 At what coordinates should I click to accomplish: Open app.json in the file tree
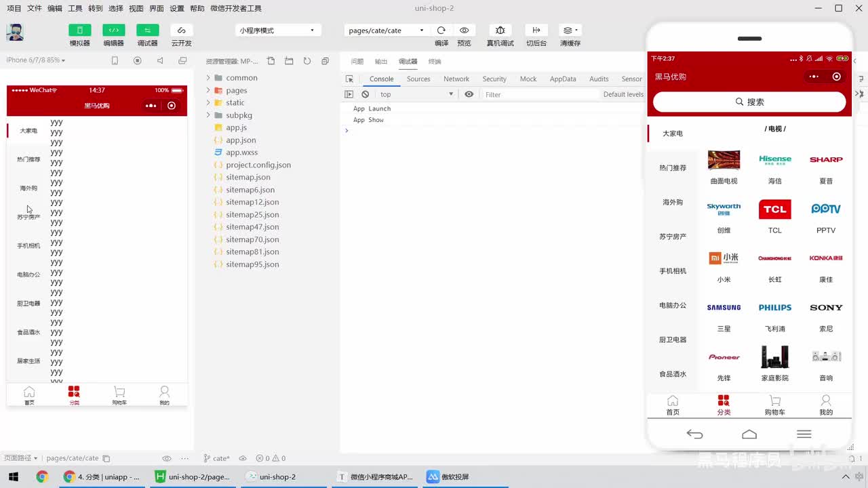coord(241,140)
